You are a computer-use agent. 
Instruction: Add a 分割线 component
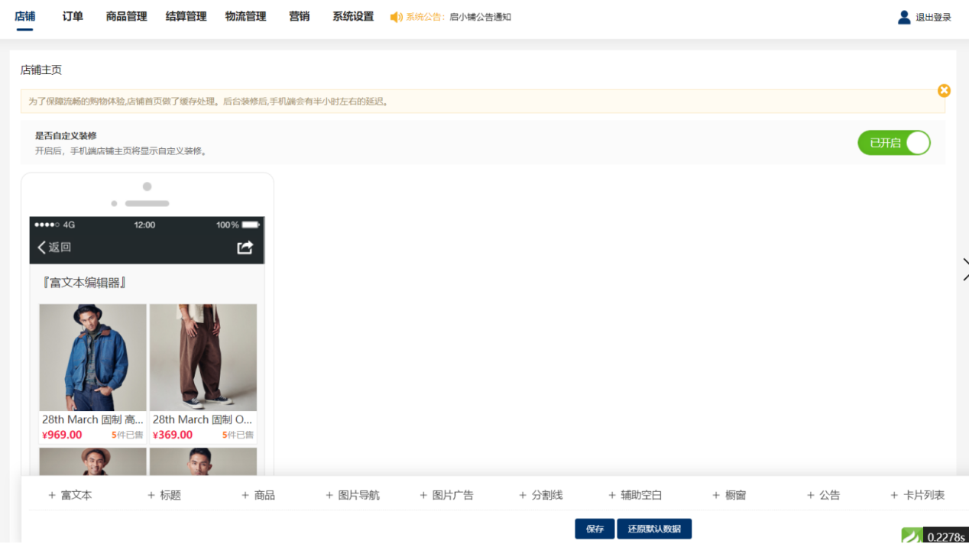pos(540,495)
